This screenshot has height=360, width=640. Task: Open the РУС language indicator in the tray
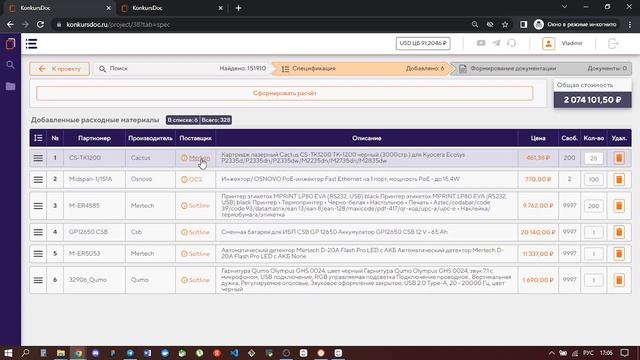point(588,353)
